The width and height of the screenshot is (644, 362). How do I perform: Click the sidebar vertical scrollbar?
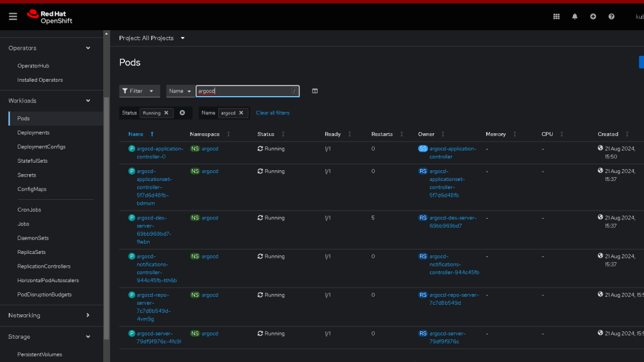pyautogui.click(x=106, y=218)
